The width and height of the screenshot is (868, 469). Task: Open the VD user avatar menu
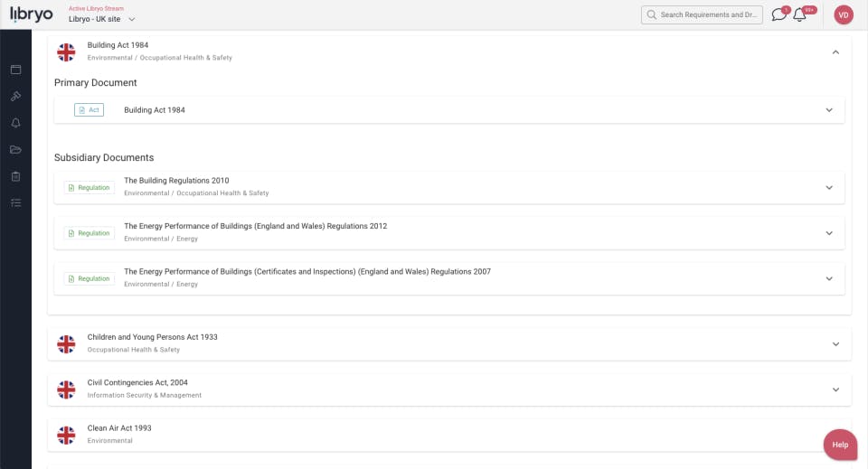844,14
